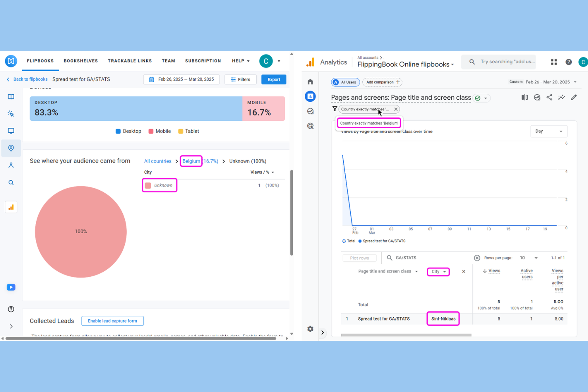Open the Rows per page dropdown

point(528,258)
